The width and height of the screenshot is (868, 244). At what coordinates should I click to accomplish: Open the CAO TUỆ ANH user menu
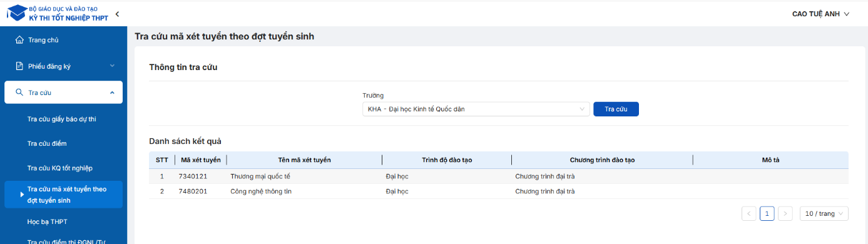(x=821, y=14)
